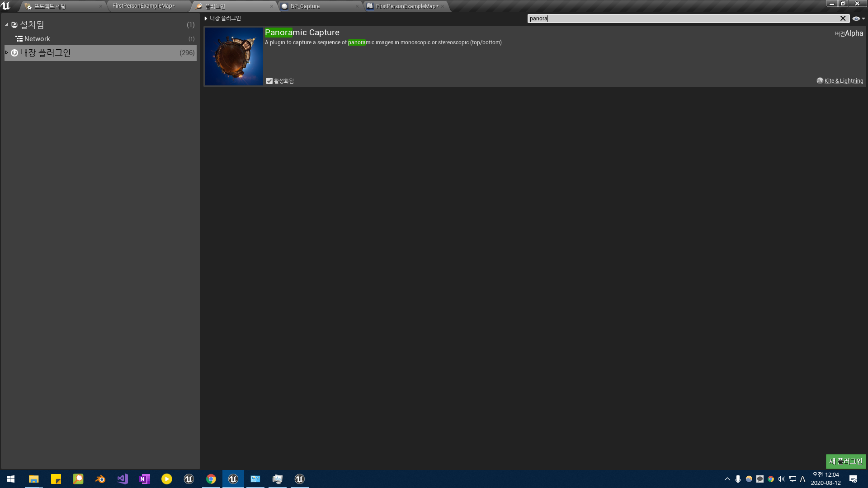
Task: Click the Chrome icon in system tray
Action: pyautogui.click(x=770, y=479)
